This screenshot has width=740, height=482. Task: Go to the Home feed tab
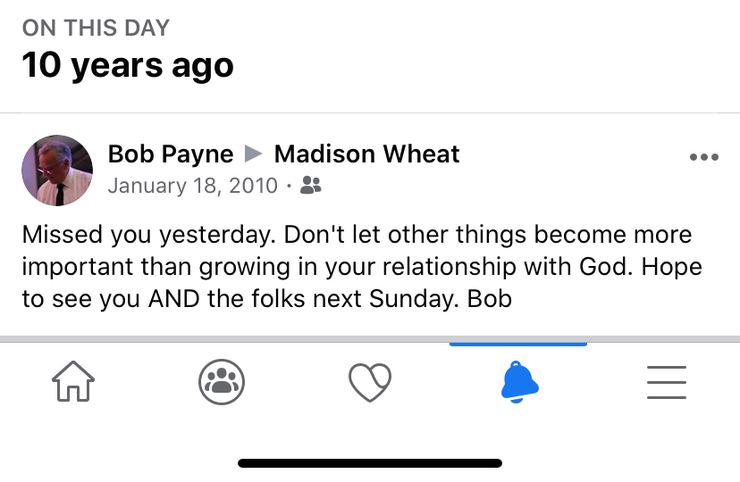[73, 382]
